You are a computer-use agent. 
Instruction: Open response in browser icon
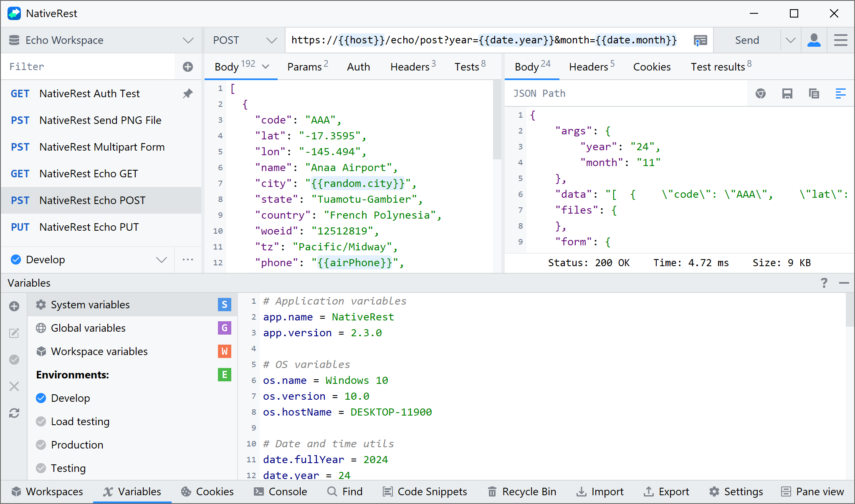(x=761, y=93)
